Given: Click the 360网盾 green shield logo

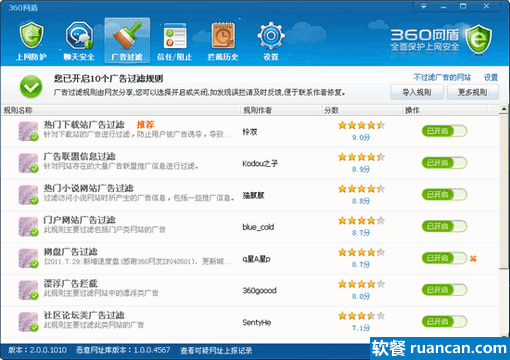Looking at the screenshot, I should click(478, 39).
